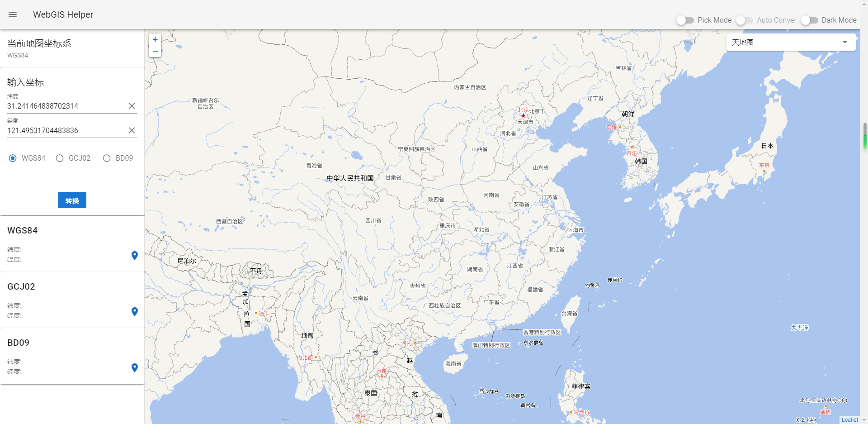Zoom out on the map

(x=155, y=51)
